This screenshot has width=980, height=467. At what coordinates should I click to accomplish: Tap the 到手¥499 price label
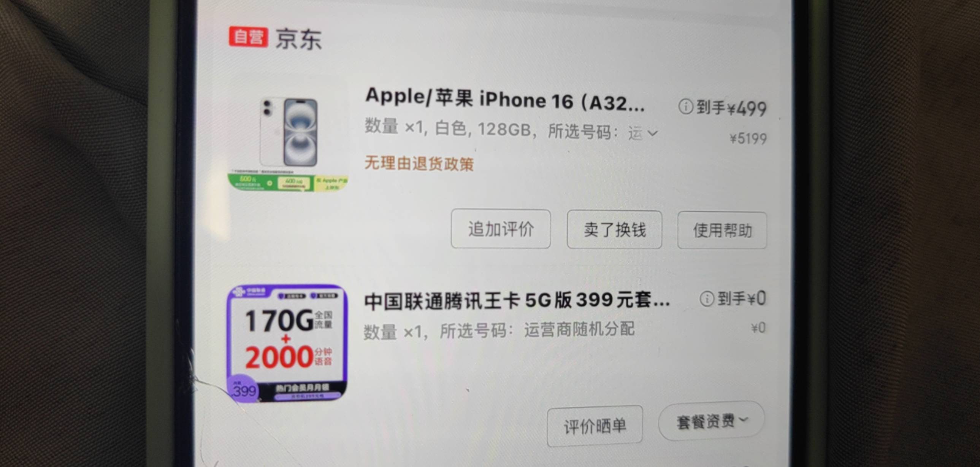[731, 108]
